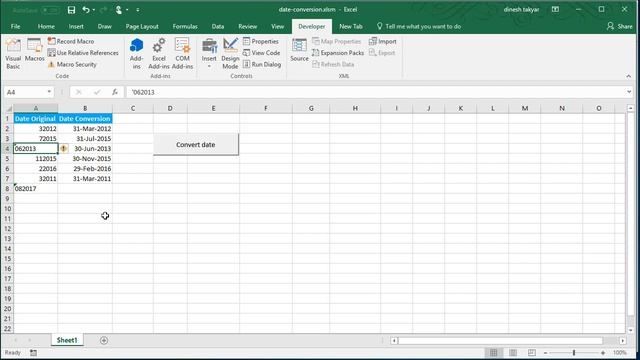The image size is (640, 360).
Task: Open the Undo history dropdown arrow
Action: tap(93, 10)
